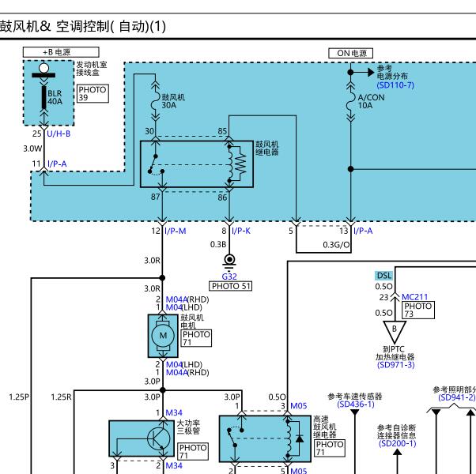Click the 0.3G/O wire label
The image size is (476, 474).
336,244
